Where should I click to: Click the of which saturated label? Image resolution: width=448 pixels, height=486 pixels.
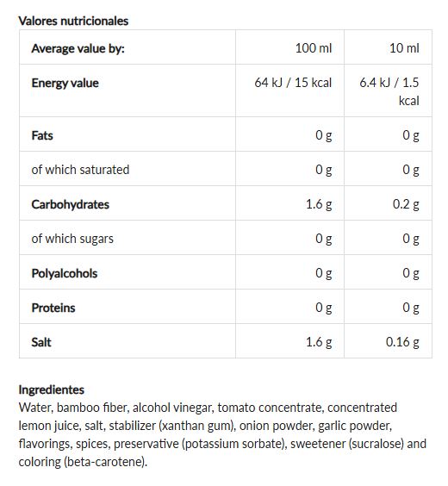(80, 170)
